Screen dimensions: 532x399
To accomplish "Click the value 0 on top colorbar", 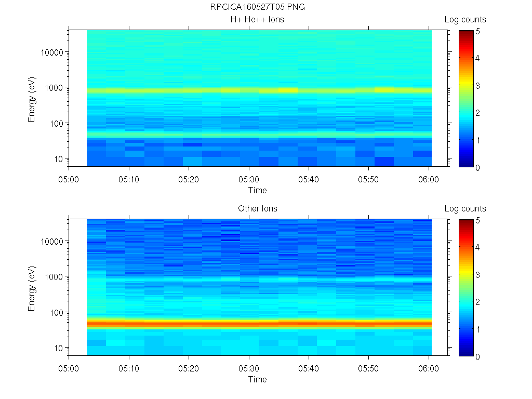I will pos(478,168).
